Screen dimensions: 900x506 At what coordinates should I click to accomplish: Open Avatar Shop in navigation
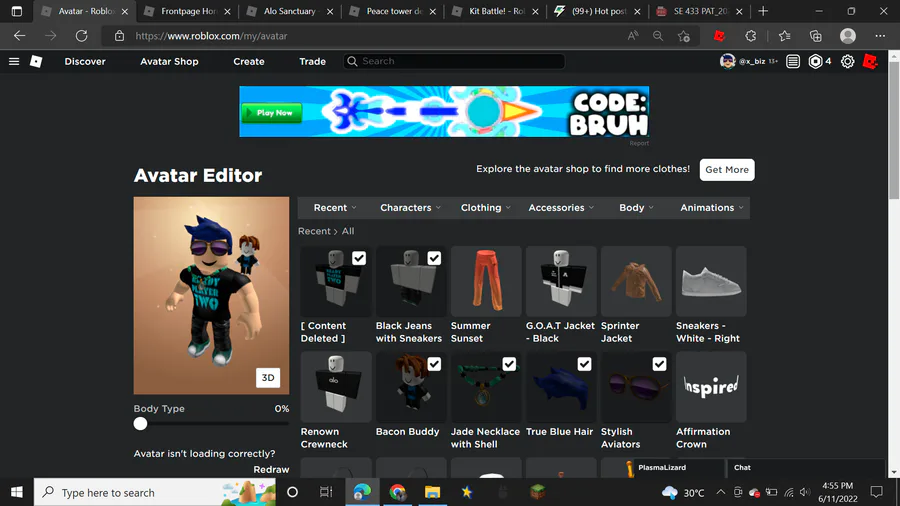(x=169, y=61)
